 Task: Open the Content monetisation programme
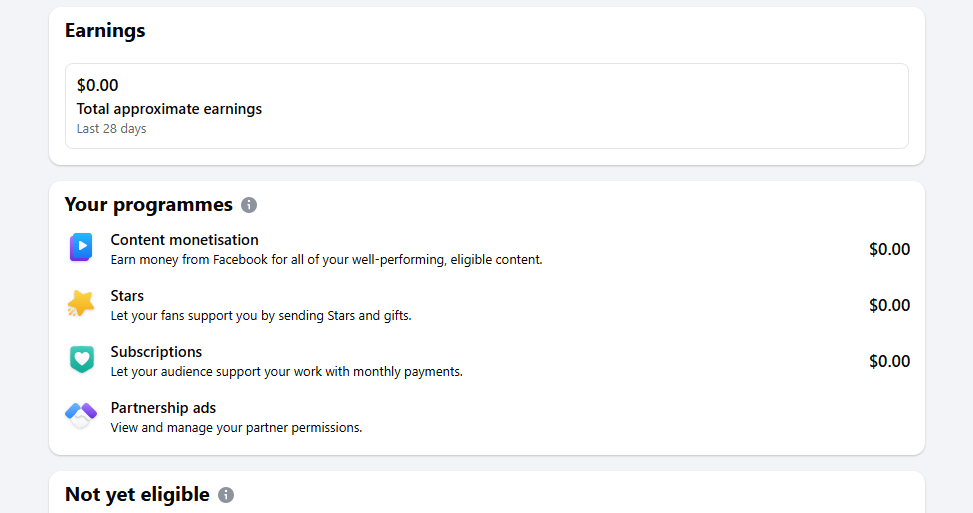point(184,240)
